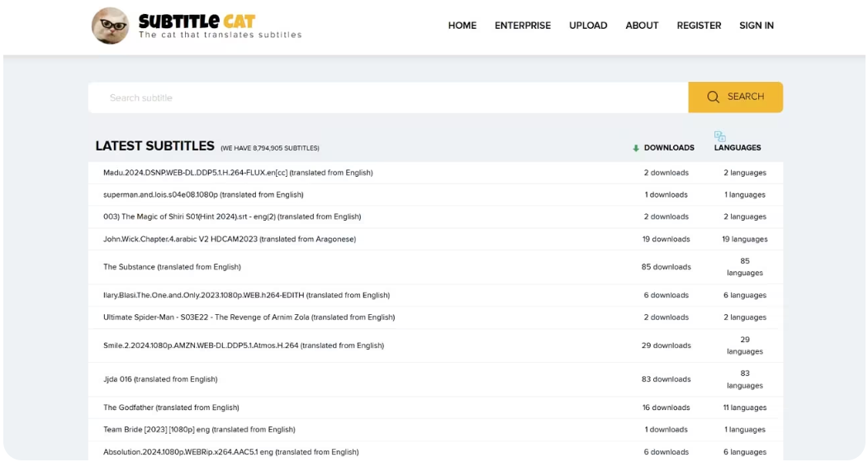The image size is (868, 462).
Task: Select Madu.2024 DSNP subtitle entry
Action: [238, 173]
